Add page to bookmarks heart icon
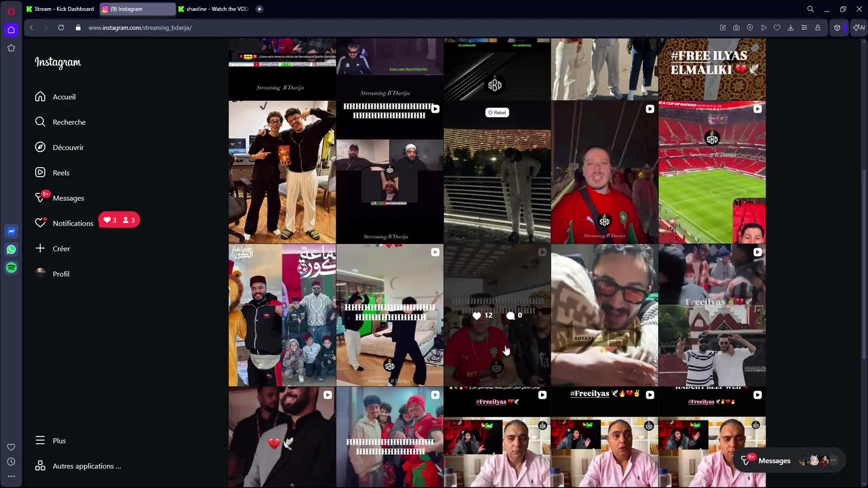 point(777,28)
